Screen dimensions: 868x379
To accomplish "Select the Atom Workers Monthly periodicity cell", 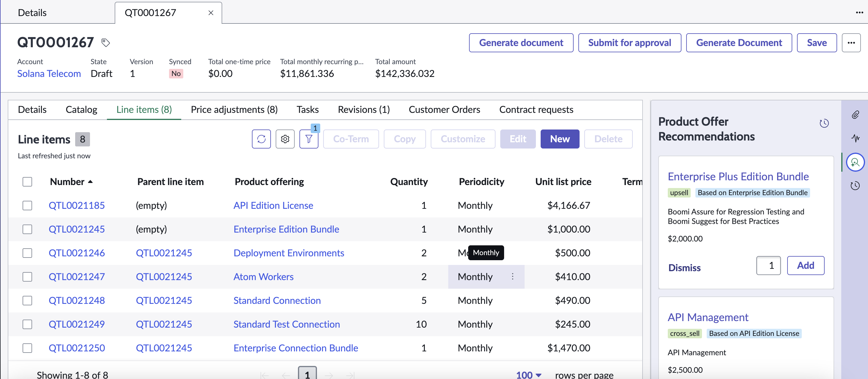I will 486,277.
